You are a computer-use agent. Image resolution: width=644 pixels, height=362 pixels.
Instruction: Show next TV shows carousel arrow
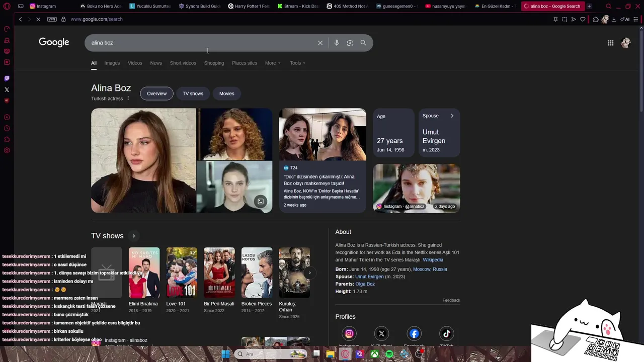tap(310, 273)
